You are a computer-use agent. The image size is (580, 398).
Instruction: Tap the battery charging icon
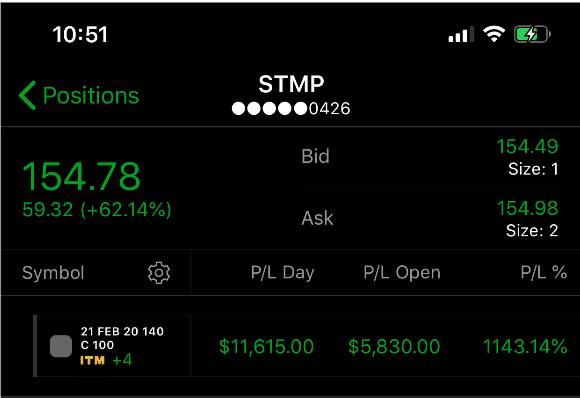(x=532, y=34)
